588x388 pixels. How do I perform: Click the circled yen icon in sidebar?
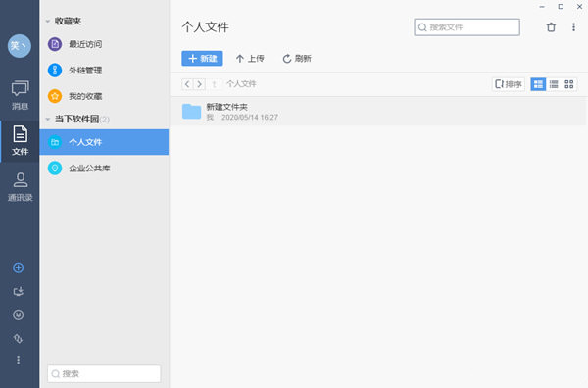click(18, 315)
